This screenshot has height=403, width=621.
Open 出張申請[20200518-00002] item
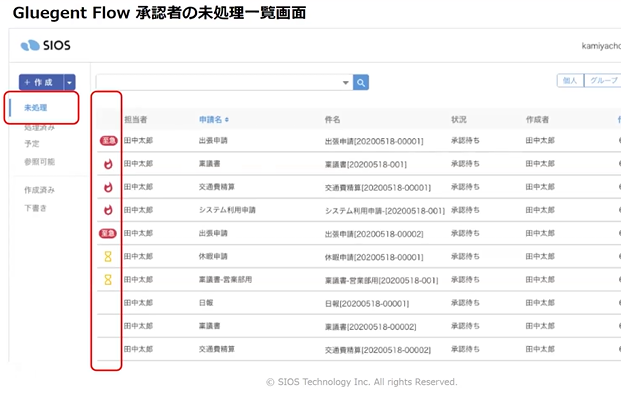[x=374, y=234]
